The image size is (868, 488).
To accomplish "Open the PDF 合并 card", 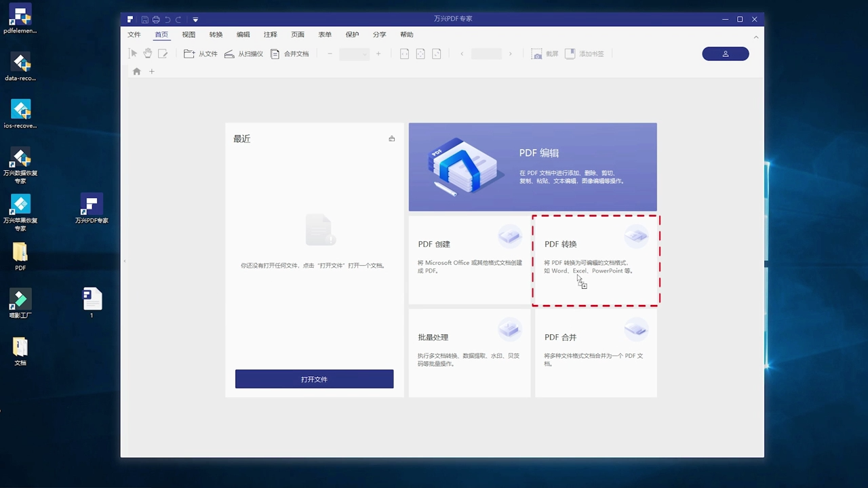I will (x=595, y=352).
